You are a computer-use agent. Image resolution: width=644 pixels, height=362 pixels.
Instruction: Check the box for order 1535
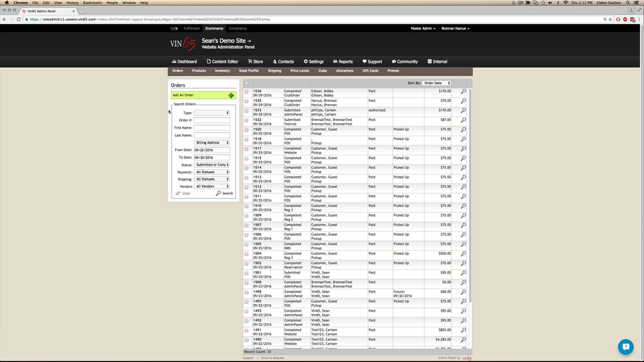tap(246, 101)
